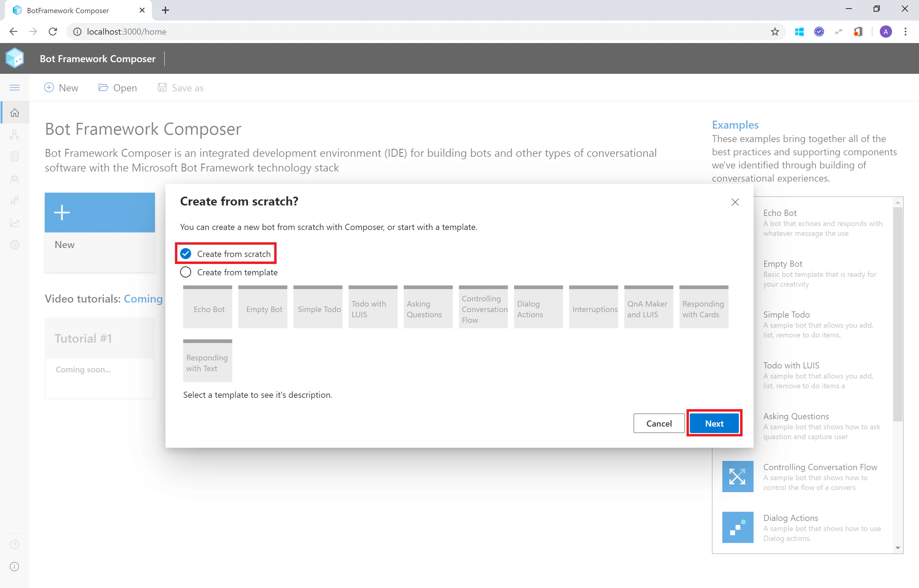This screenshot has height=588, width=919.
Task: Open the settings gear in sidebar
Action: [14, 245]
